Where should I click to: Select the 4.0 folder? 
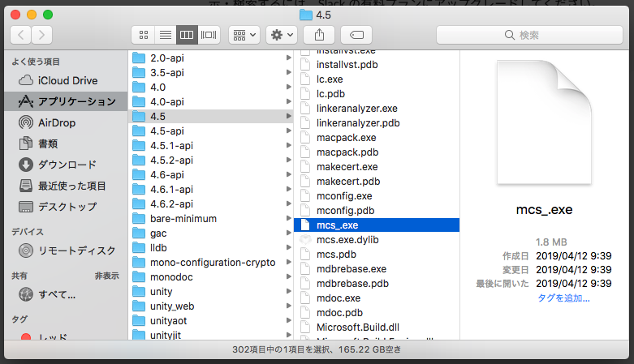[x=212, y=88]
